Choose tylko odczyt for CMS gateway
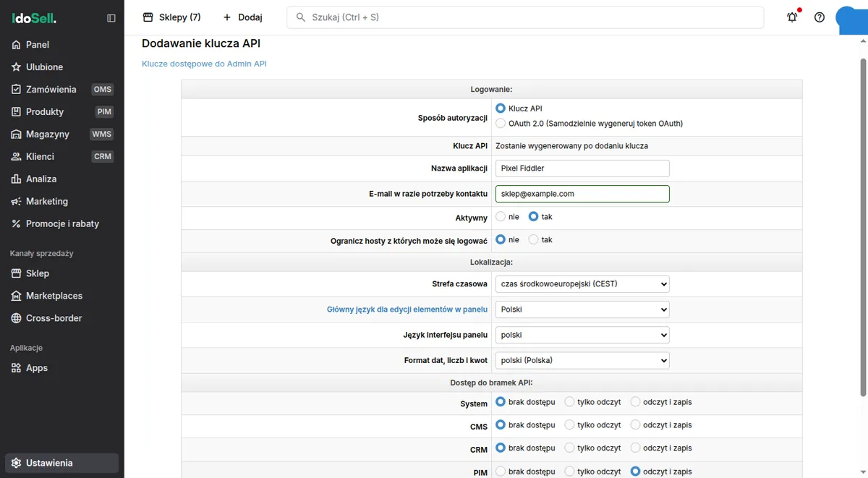Screen dimensions: 868x478 click(x=569, y=425)
